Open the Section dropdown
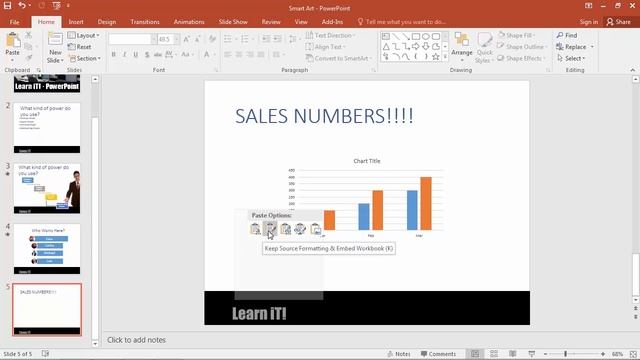This screenshot has width=640, height=360. tap(84, 58)
